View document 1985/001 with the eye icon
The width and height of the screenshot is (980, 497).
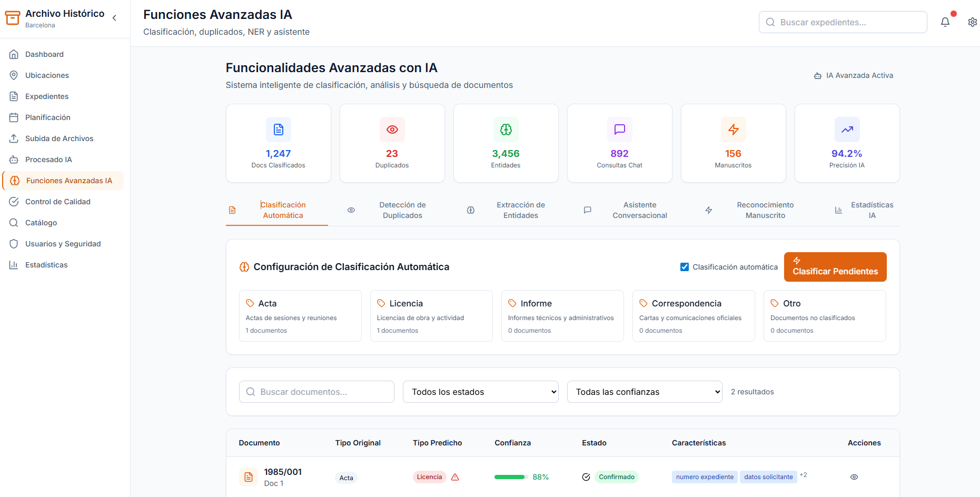coord(854,477)
